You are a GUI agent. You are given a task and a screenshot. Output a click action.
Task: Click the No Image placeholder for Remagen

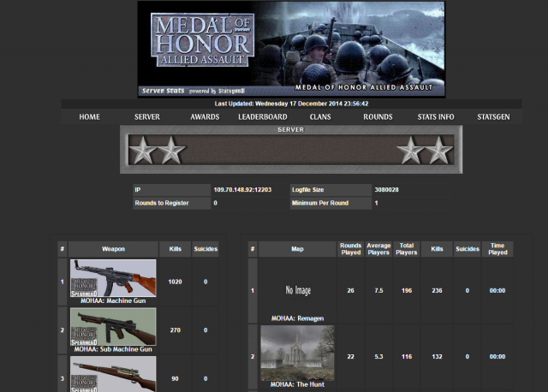click(x=298, y=290)
